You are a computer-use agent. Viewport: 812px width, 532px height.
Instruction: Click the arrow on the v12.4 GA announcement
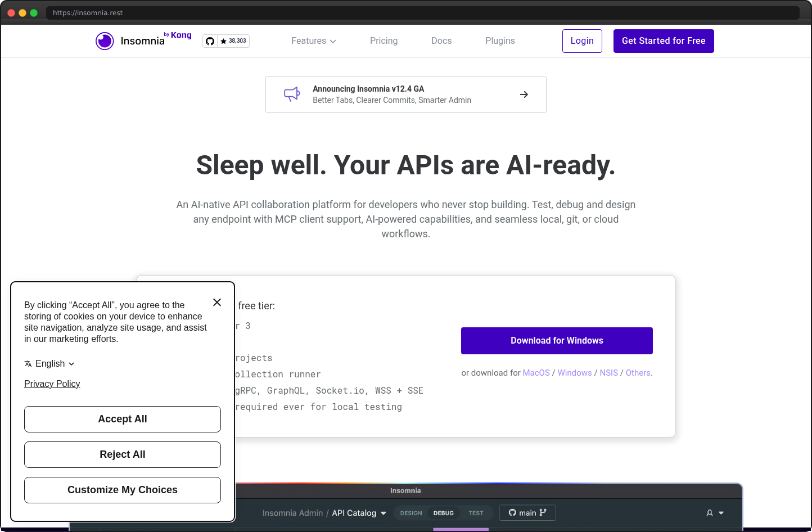pyautogui.click(x=524, y=94)
